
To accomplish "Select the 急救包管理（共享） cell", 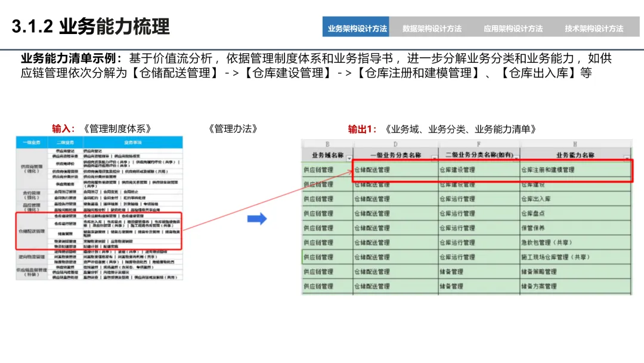I will click(575, 242).
